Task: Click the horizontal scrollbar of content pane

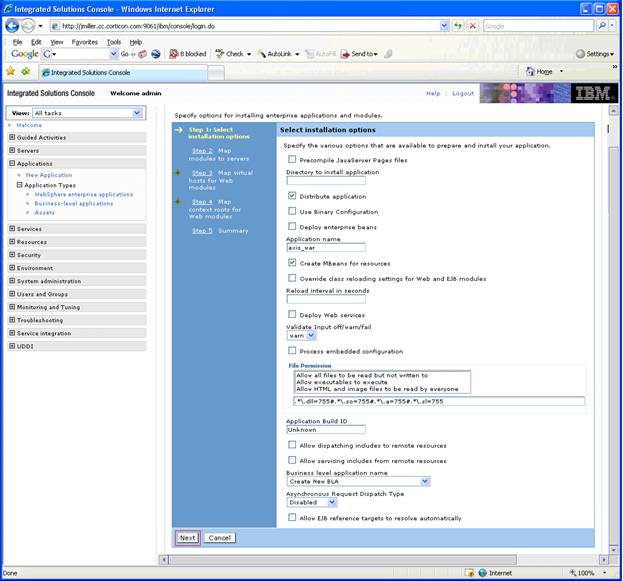Action: (343, 560)
